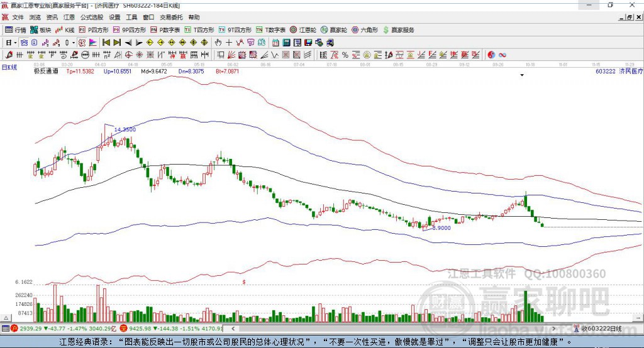
Task: Click the first candlestick cluster toolbar icon
Action: click(45, 43)
